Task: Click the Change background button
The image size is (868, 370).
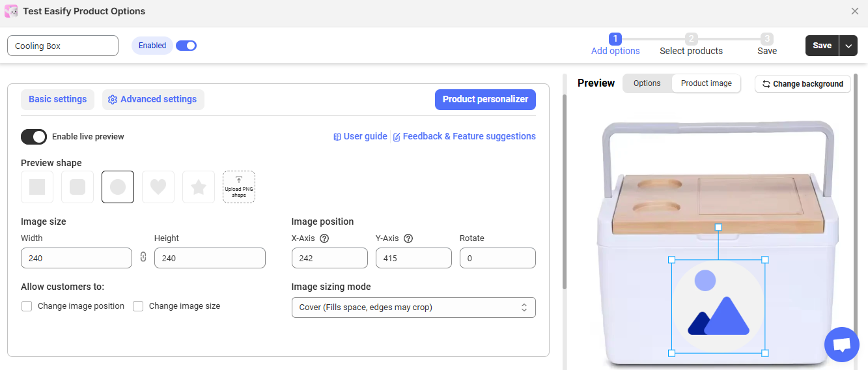Action: click(x=803, y=84)
